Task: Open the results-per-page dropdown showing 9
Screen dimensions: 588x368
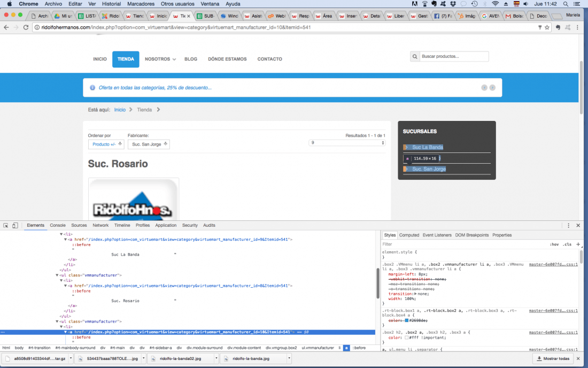Action: pos(347,143)
